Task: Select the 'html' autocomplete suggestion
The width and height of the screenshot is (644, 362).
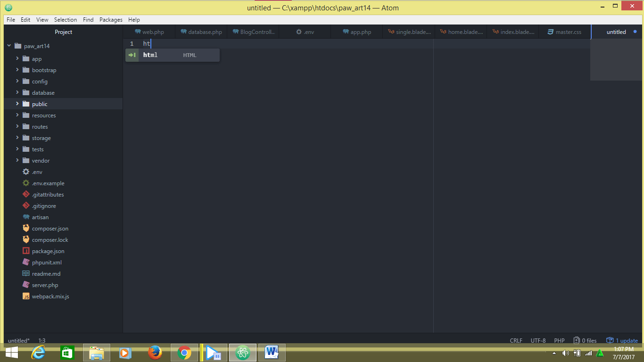Action: (150, 55)
